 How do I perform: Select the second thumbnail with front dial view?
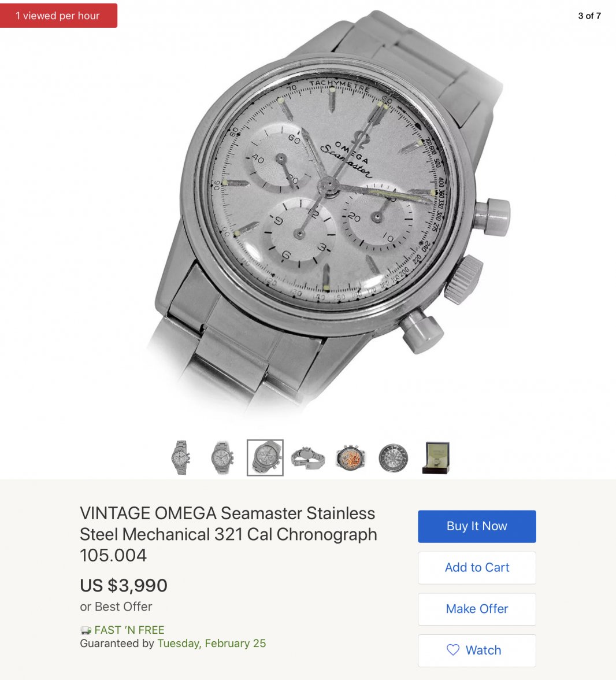pyautogui.click(x=222, y=457)
